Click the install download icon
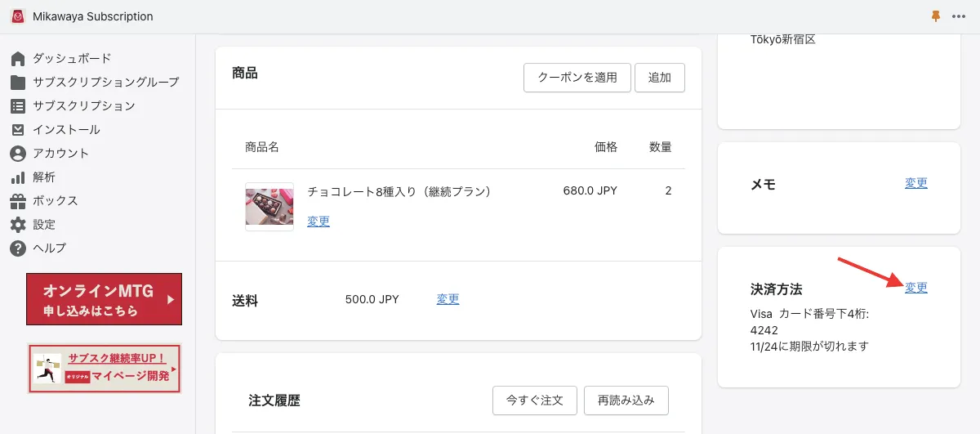Viewport: 980px width, 434px height. point(18,130)
